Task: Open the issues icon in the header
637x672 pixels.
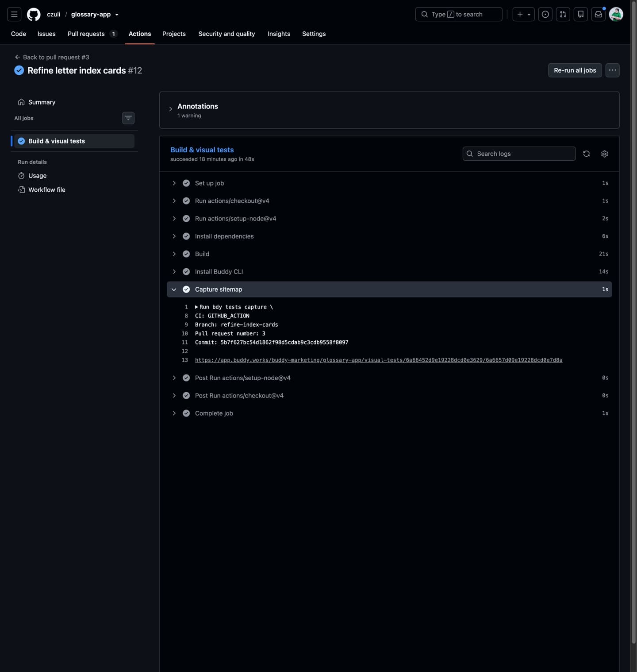Action: (x=545, y=14)
